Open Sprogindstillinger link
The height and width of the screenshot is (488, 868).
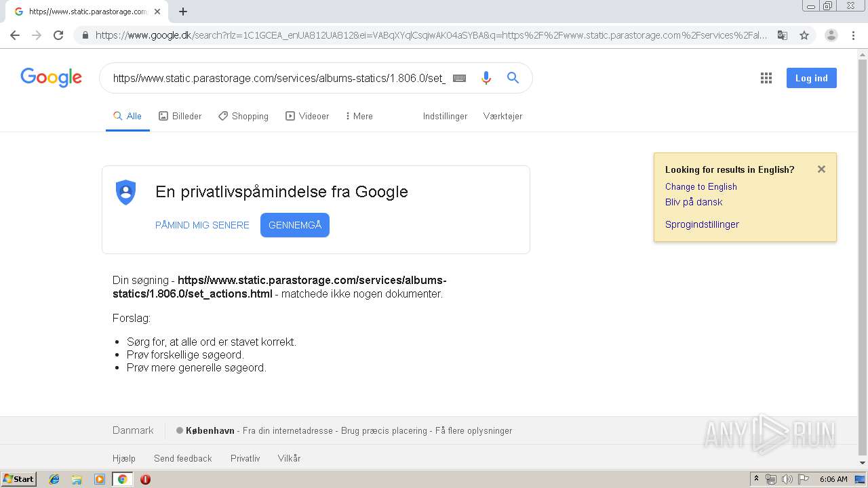coord(702,224)
